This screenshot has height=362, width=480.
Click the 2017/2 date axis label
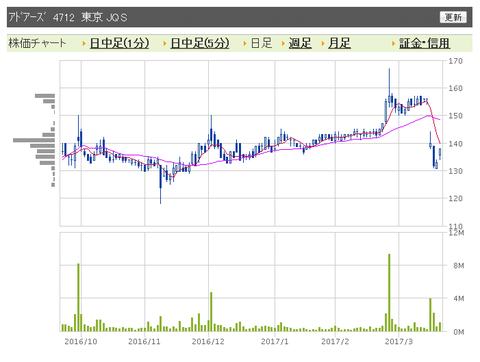(x=335, y=341)
